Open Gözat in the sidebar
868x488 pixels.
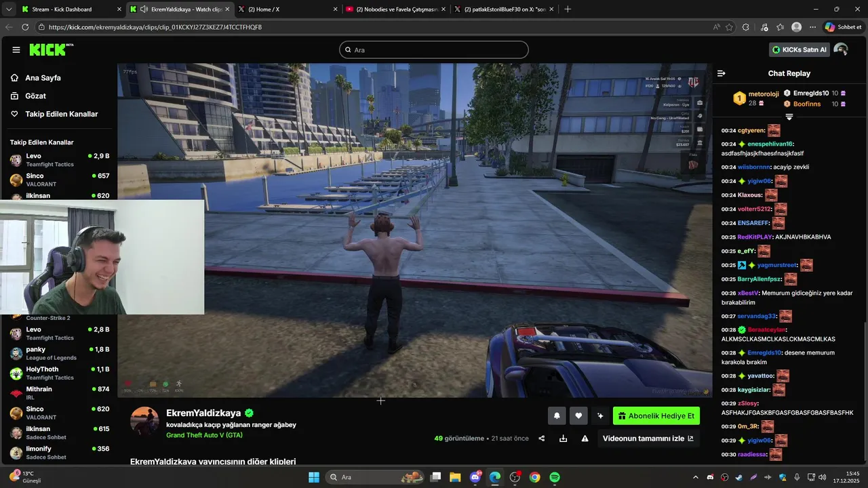[x=35, y=96]
